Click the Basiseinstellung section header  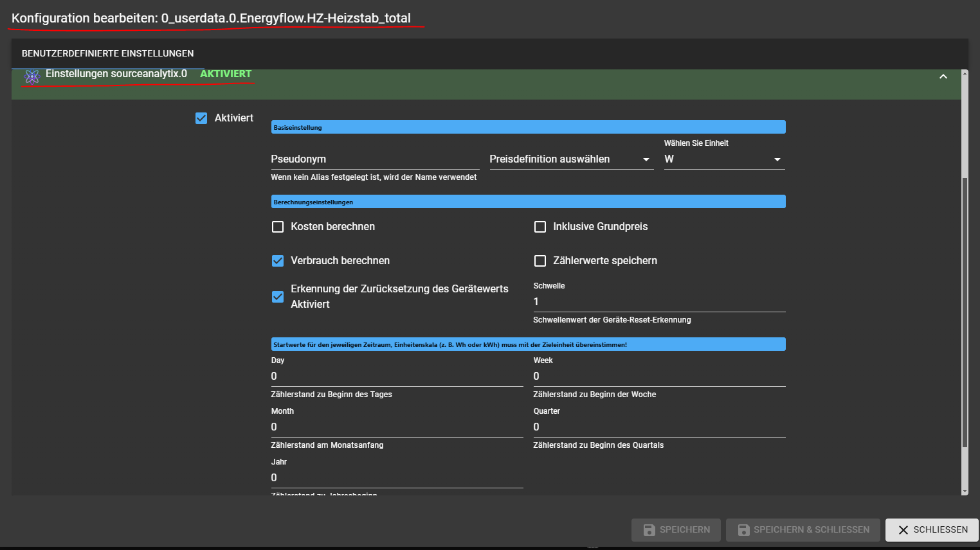point(528,127)
